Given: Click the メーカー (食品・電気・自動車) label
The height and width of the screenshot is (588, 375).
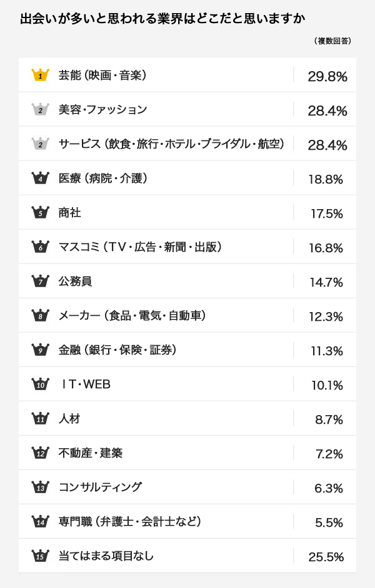Looking at the screenshot, I should [132, 315].
